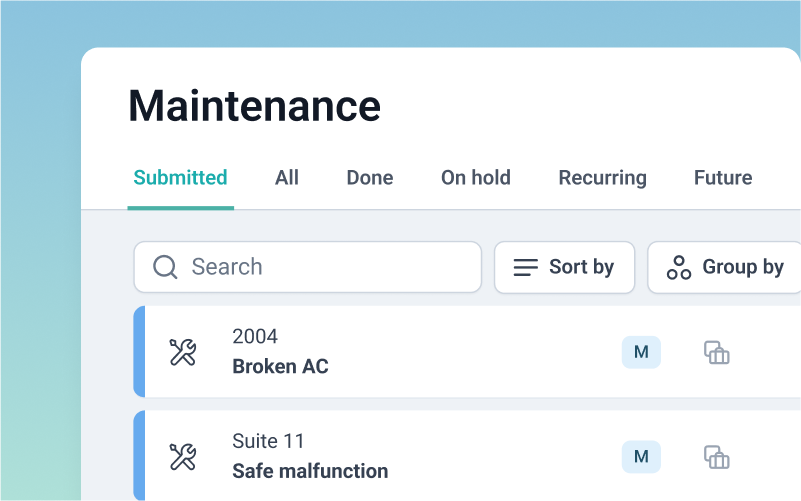Open the Broken AC request

click(x=280, y=366)
